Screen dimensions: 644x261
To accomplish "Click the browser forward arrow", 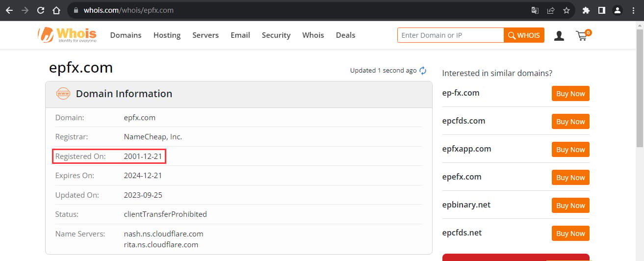I will (x=25, y=10).
